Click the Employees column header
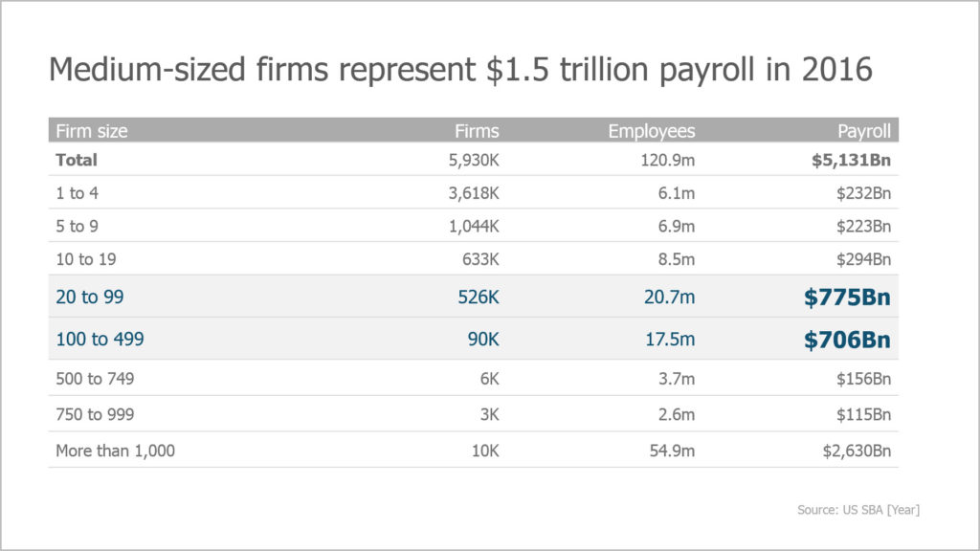This screenshot has height=551, width=980. pyautogui.click(x=652, y=131)
